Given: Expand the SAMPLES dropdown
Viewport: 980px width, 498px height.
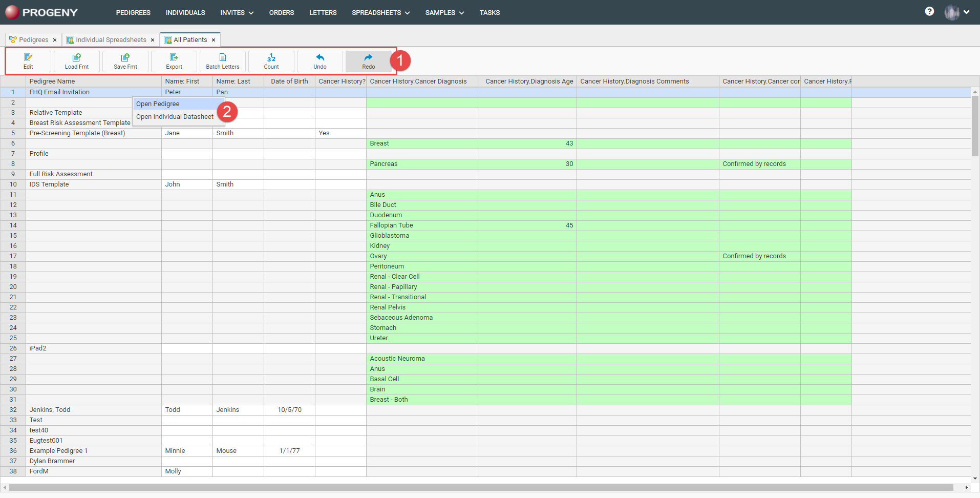Looking at the screenshot, I should coord(444,12).
